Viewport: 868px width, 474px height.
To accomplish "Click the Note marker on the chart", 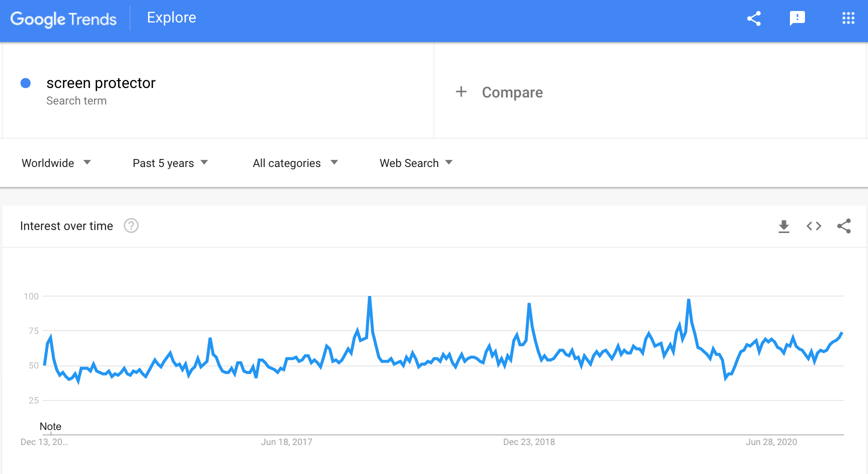I will click(x=51, y=426).
